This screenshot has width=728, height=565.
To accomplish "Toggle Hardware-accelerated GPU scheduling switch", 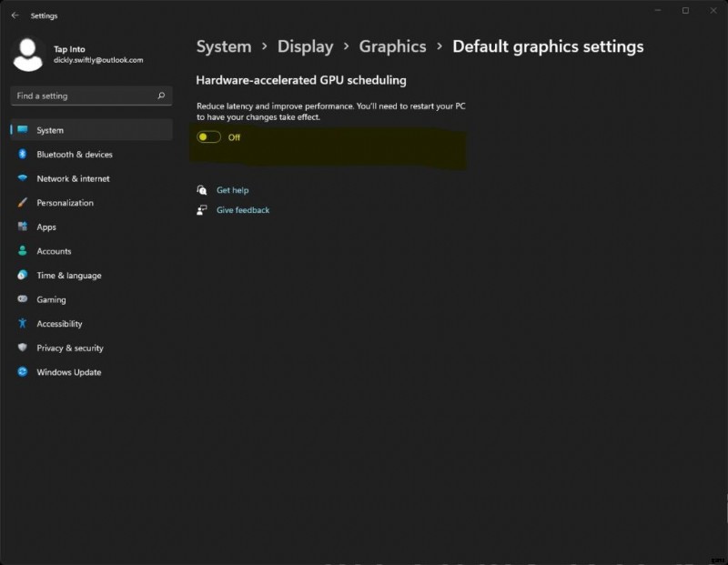I will (208, 137).
